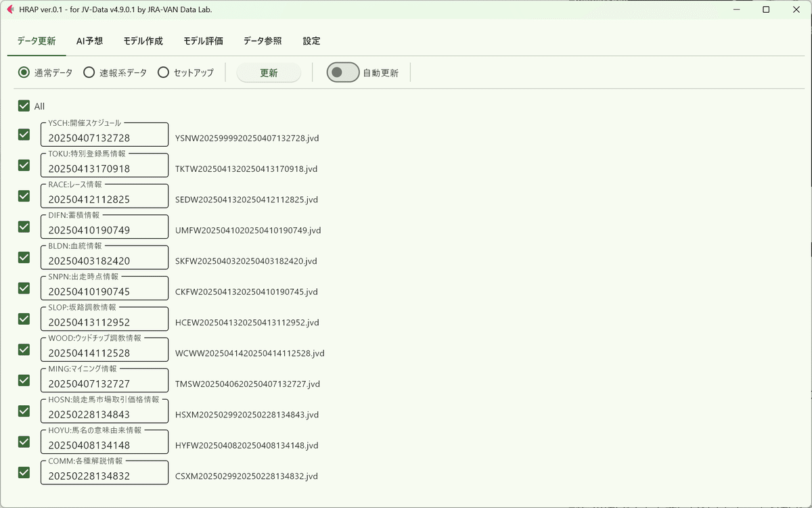Click the WOOD:ウッドチップ調教情報 date field
The height and width of the screenshot is (508, 812).
[104, 349]
